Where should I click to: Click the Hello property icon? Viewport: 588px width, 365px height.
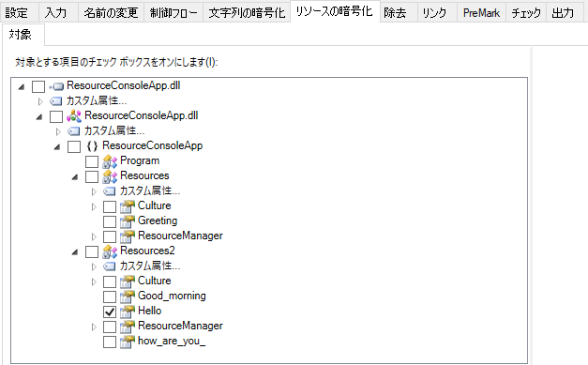click(x=128, y=312)
